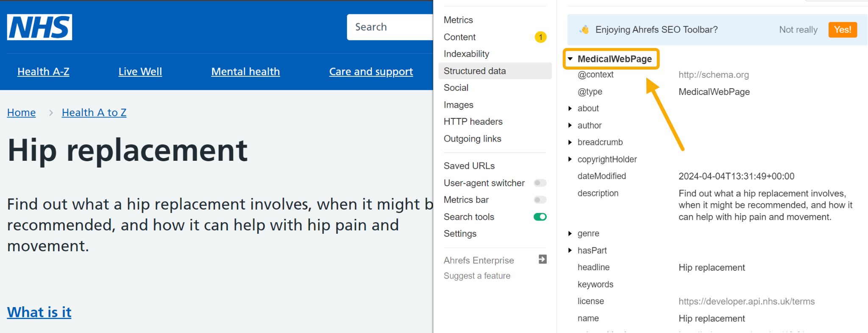Expand the hasPart property
Screen dimensions: 868x333
point(570,251)
